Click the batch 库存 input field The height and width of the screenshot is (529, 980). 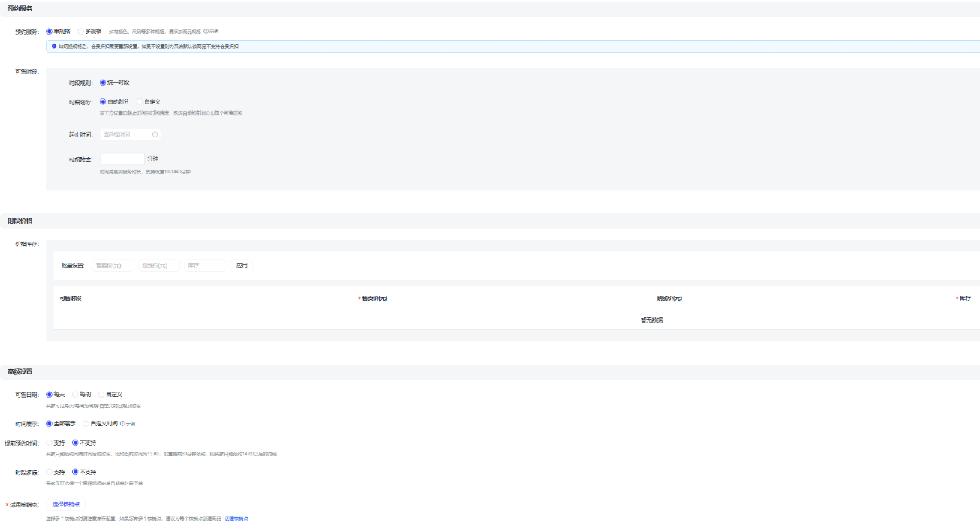click(x=205, y=266)
